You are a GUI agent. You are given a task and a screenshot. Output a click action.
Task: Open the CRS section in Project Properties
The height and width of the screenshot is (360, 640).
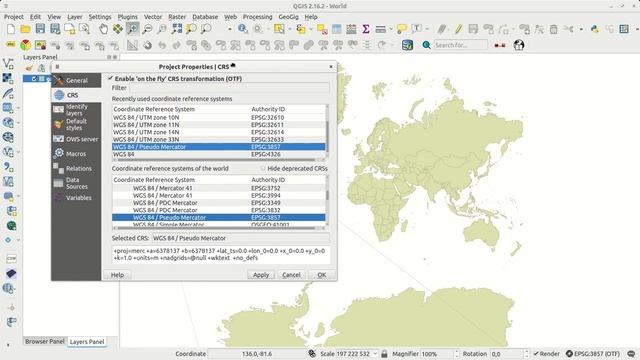pos(76,95)
